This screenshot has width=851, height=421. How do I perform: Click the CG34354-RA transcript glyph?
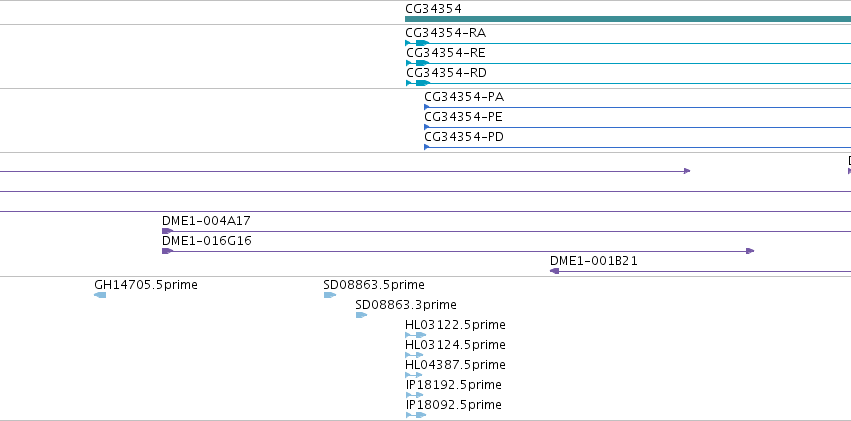point(417,43)
